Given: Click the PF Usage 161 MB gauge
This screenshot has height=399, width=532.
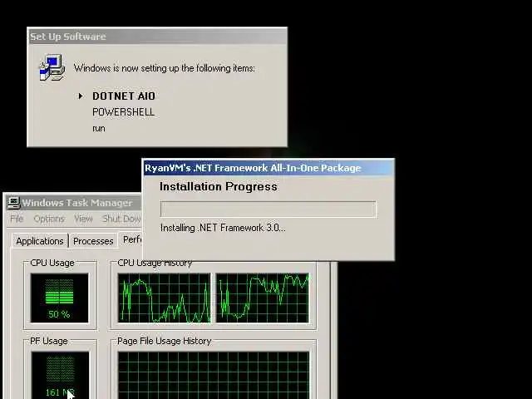Looking at the screenshot, I should [x=60, y=375].
